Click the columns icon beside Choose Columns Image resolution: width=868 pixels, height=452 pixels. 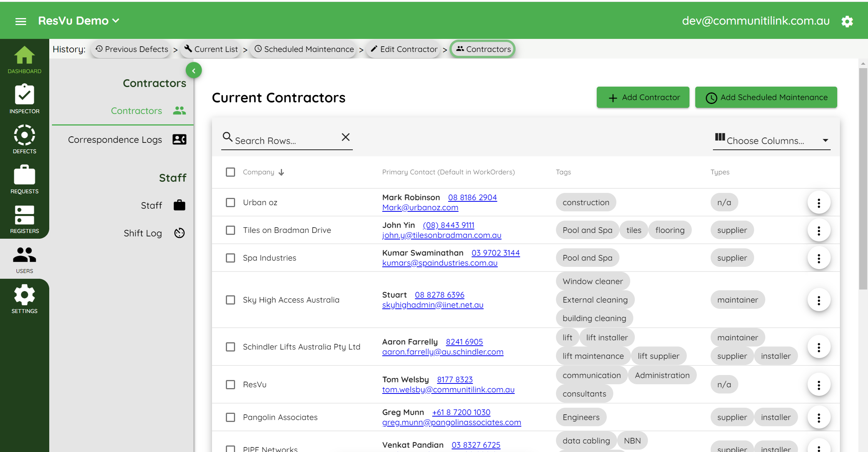pos(720,137)
